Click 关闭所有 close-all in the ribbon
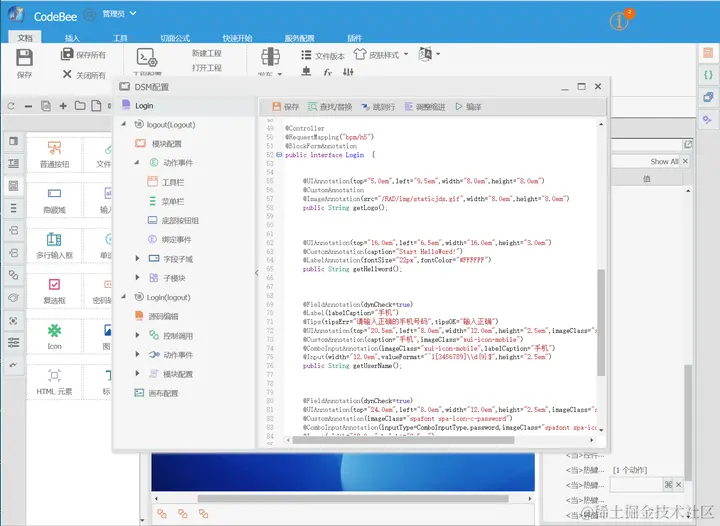720x526 pixels. tap(84, 75)
